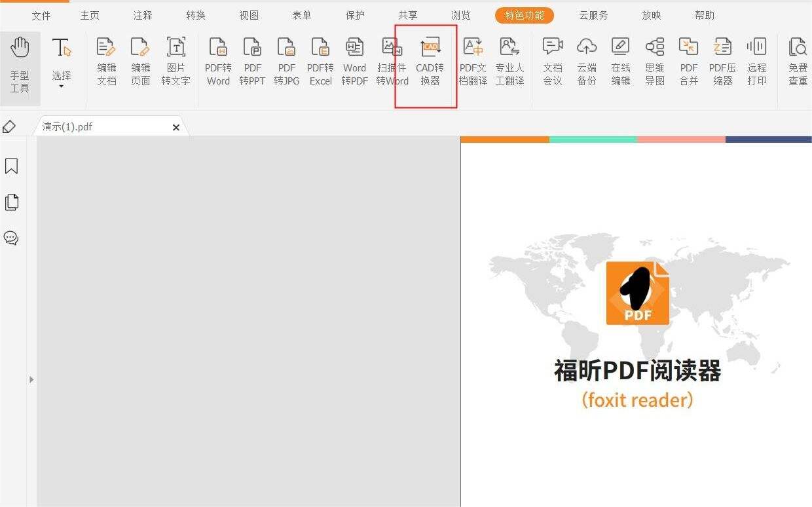The image size is (812, 507).
Task: Open the PDF合并 merge tool
Action: point(688,62)
